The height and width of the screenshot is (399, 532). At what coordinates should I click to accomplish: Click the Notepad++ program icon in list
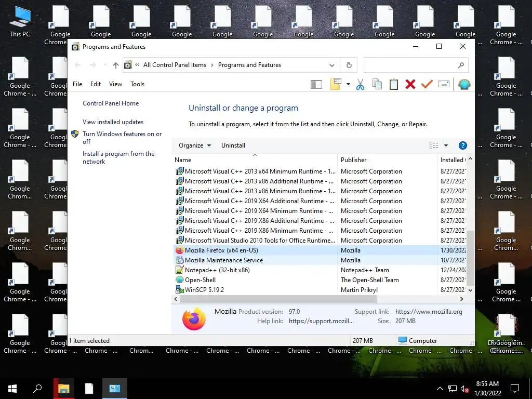179,270
